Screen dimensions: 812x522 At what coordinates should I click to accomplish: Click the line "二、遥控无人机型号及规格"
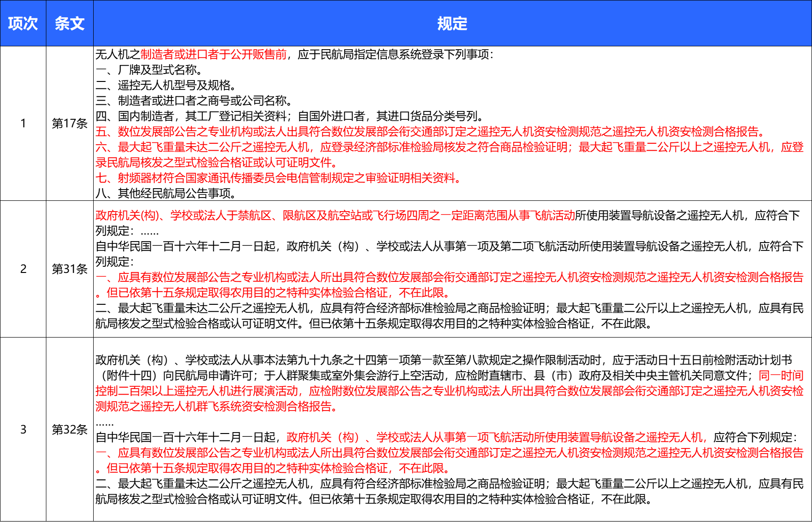pyautogui.click(x=166, y=85)
